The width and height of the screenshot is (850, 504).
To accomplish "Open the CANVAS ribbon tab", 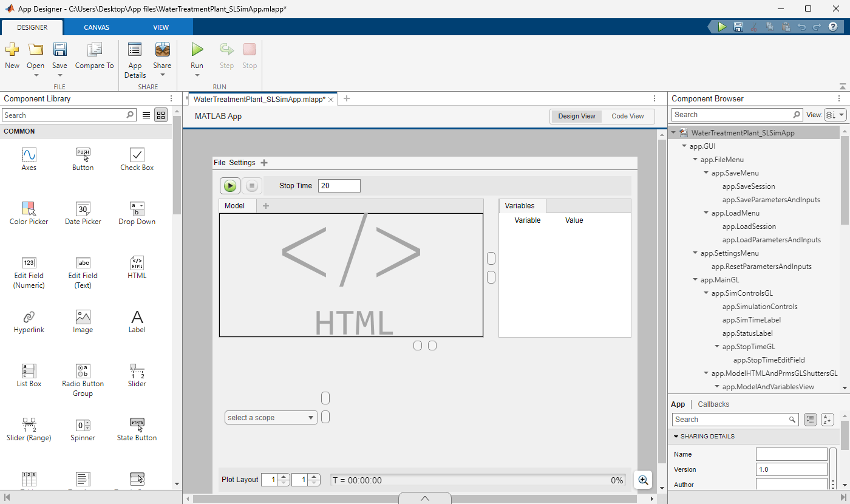I will click(97, 27).
